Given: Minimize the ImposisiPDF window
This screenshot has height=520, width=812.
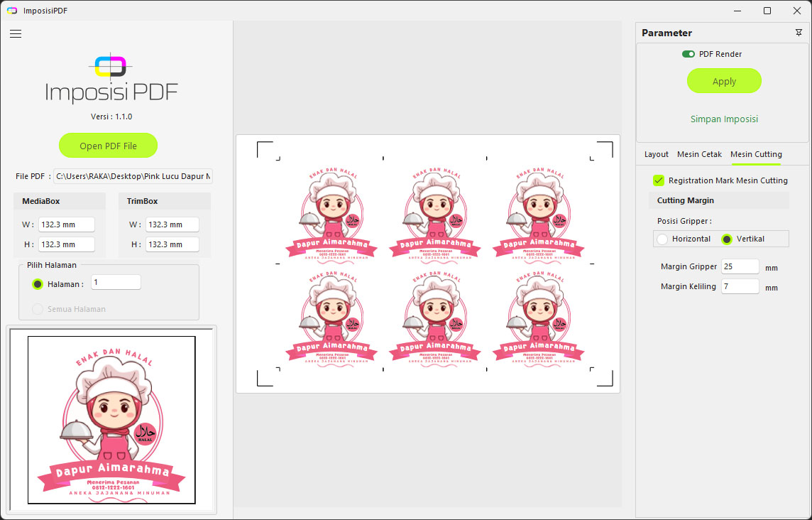Looking at the screenshot, I should (735, 11).
